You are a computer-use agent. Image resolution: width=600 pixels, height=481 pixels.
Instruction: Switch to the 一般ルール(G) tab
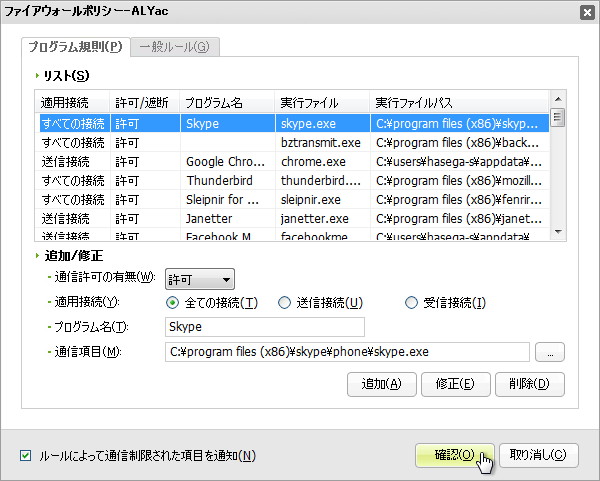(174, 47)
